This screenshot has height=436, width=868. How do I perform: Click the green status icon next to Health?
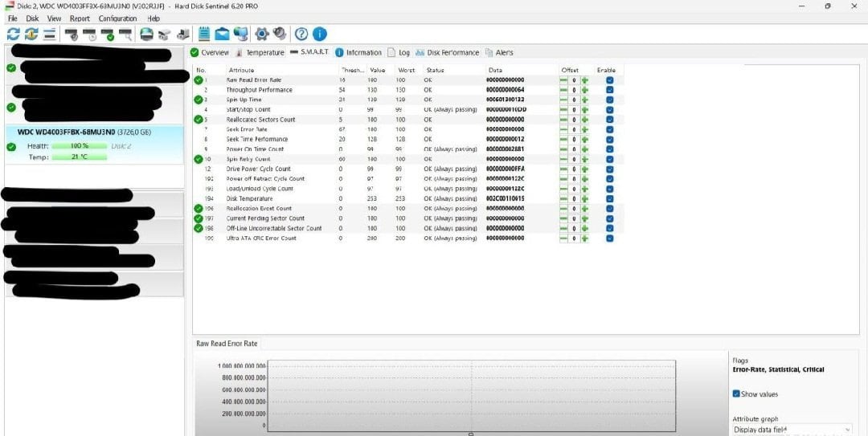pos(11,147)
